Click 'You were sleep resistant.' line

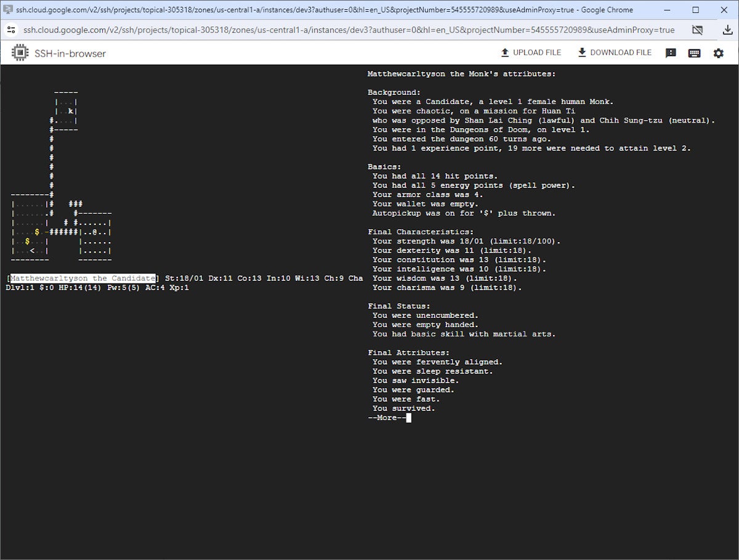coord(433,371)
